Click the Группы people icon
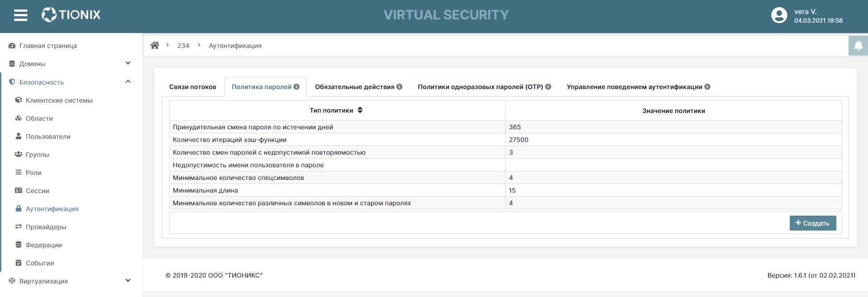Viewport: 868px width, 297px height. click(19, 154)
